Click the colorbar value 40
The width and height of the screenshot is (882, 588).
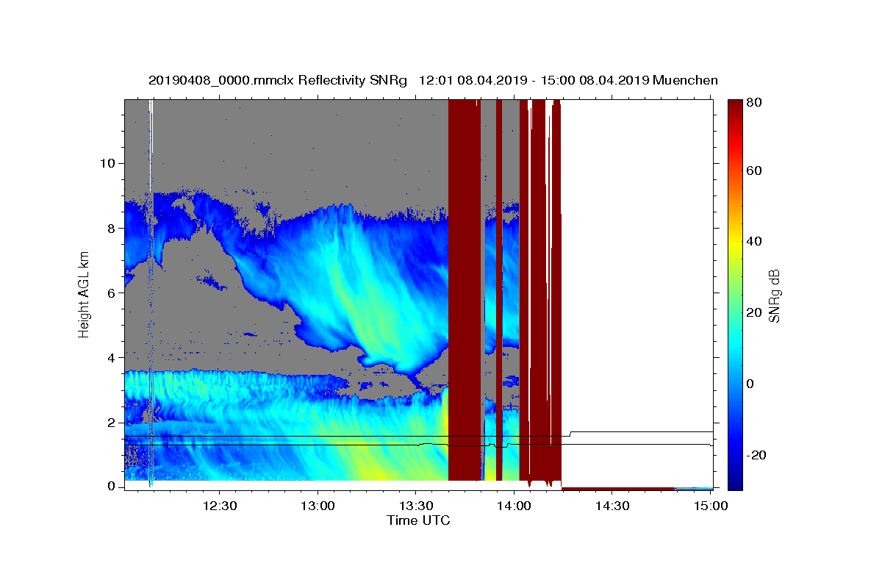tap(753, 241)
